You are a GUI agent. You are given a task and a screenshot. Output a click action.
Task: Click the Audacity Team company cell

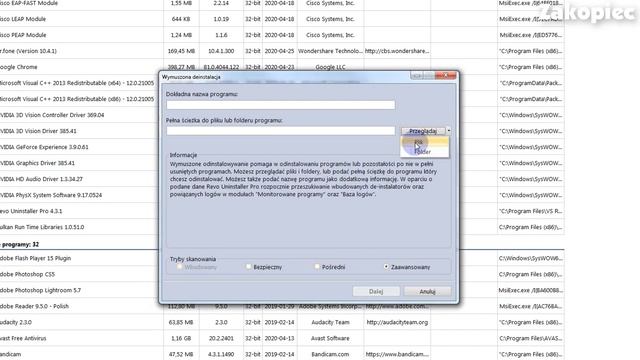click(330, 322)
